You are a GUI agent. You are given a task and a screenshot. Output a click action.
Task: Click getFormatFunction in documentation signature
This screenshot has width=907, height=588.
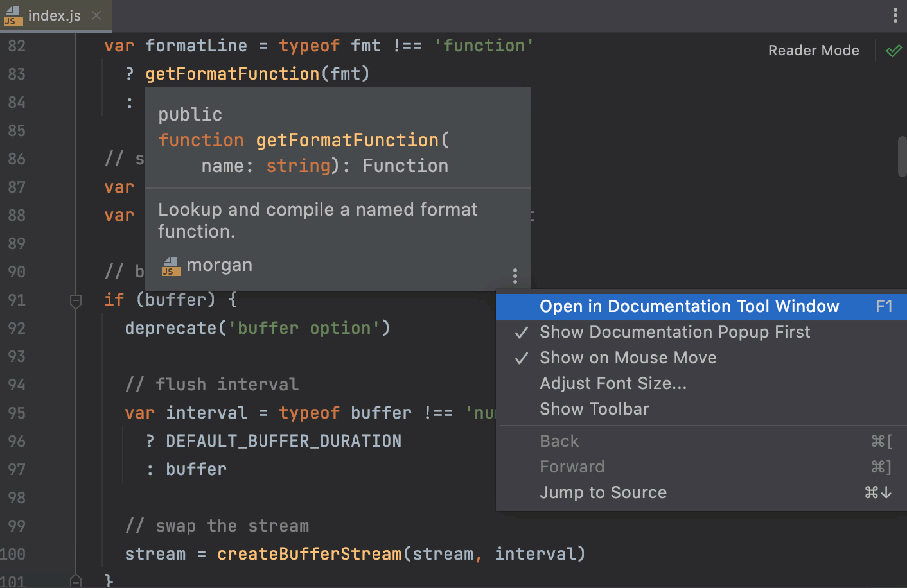pyautogui.click(x=348, y=140)
